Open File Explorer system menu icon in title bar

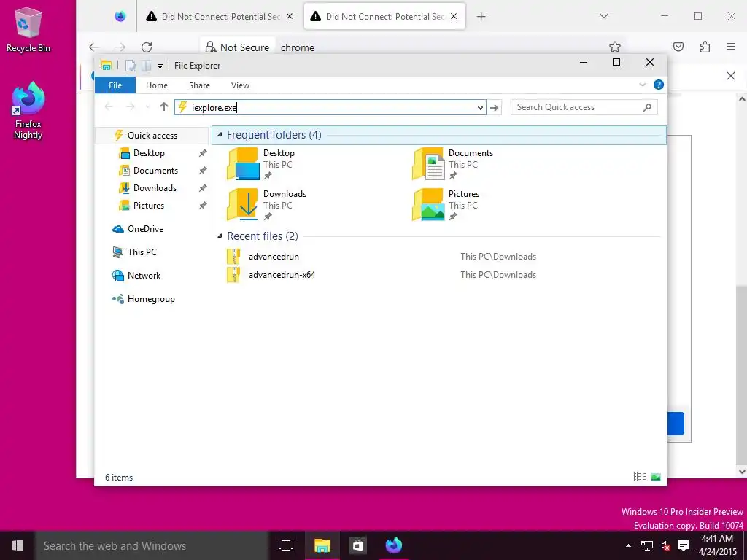pos(107,65)
